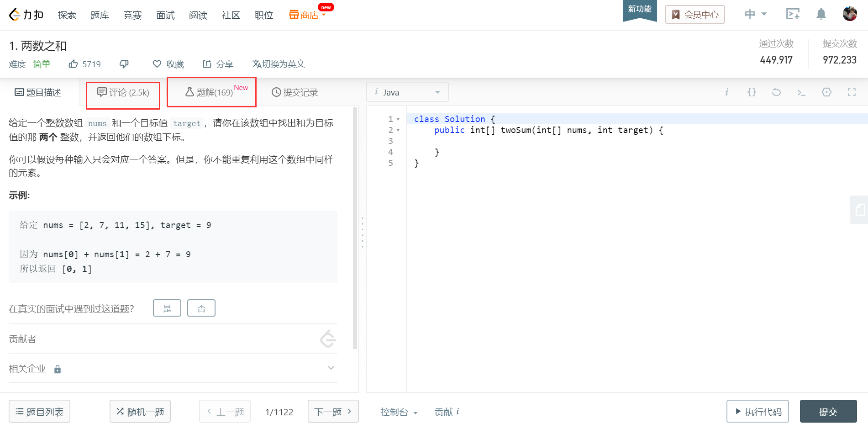Open the 贡献 contribute link

tap(447, 412)
